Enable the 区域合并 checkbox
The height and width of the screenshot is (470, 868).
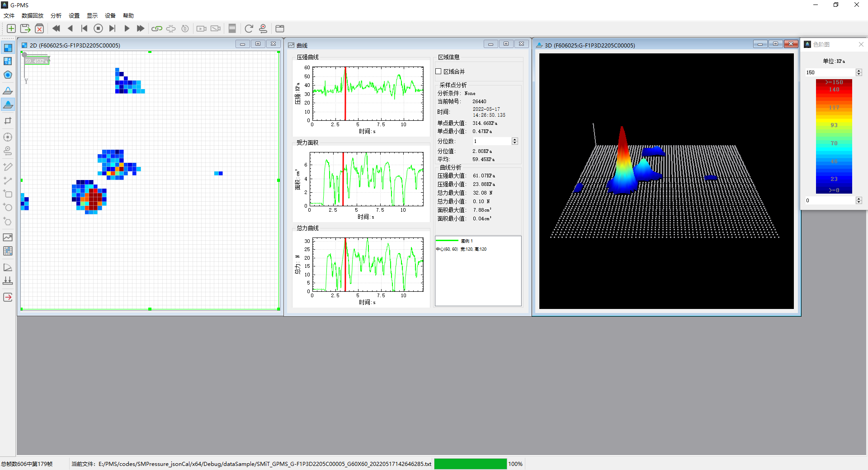click(x=439, y=71)
